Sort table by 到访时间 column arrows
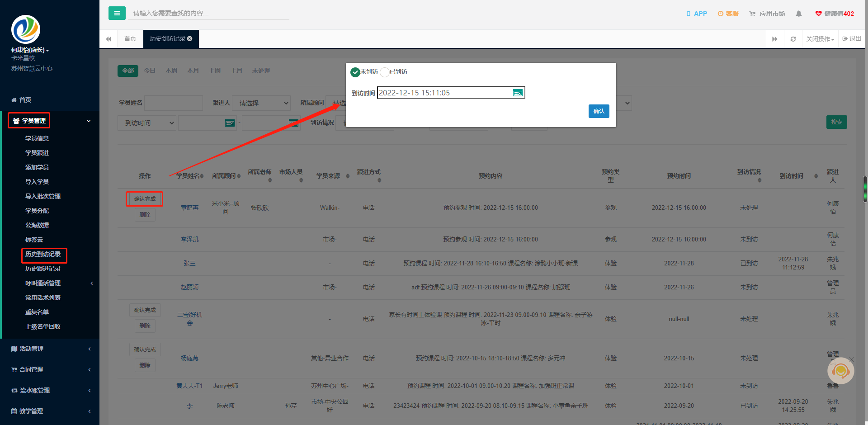Screen dimensions: 868x425 816,176
